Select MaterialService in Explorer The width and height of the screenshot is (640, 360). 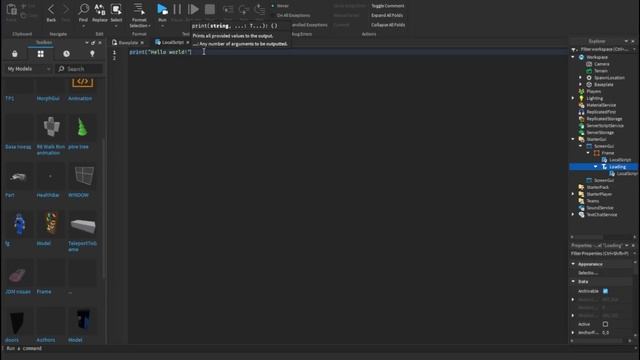(x=601, y=105)
